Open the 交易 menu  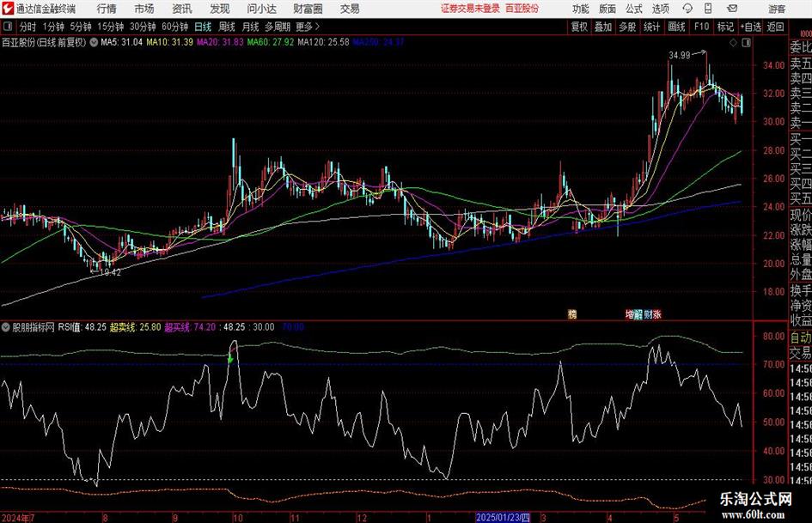tap(350, 9)
